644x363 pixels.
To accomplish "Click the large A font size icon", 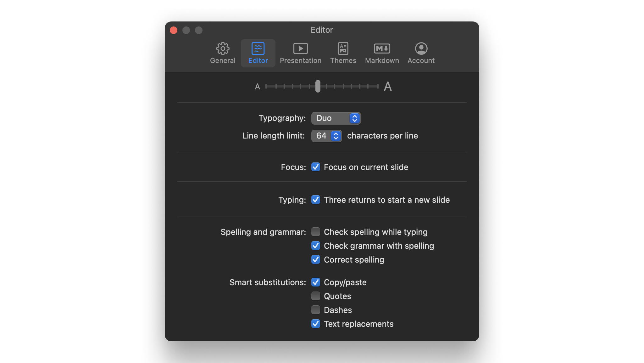I will [388, 86].
